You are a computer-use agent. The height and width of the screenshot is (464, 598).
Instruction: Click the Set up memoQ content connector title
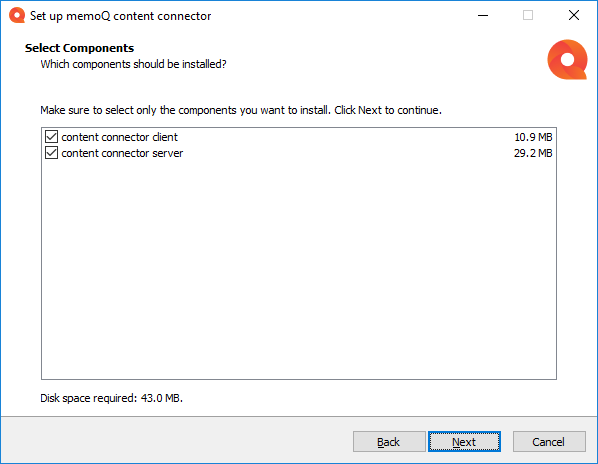121,16
